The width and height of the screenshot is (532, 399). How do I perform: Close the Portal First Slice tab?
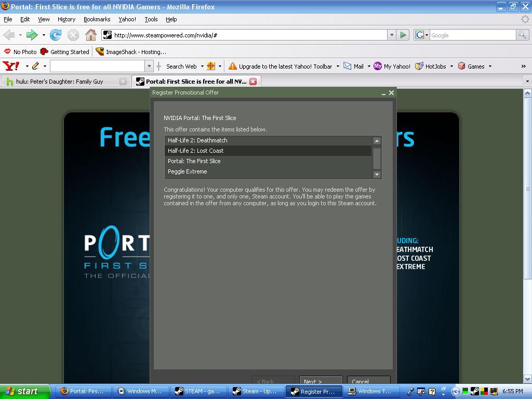coord(253,82)
